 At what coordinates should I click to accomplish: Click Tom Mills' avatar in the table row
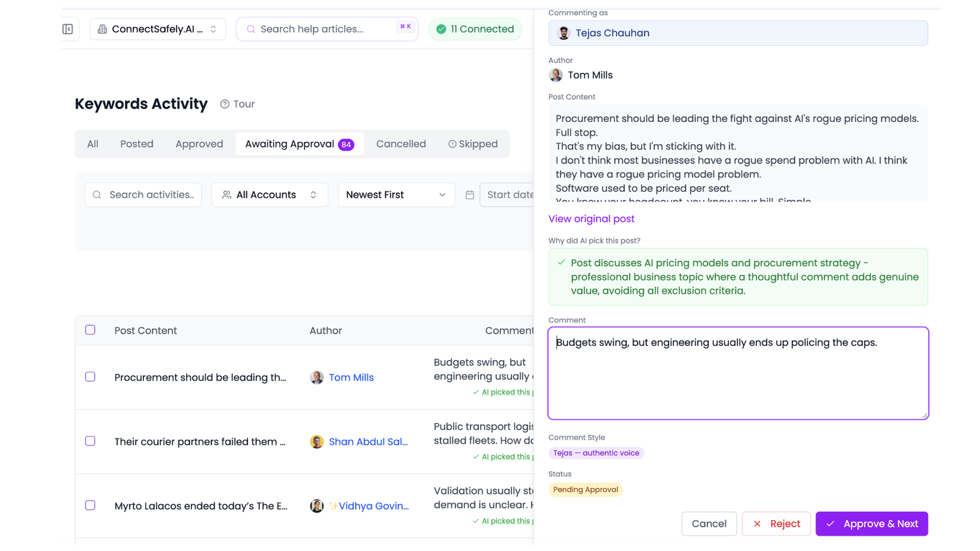tap(317, 378)
